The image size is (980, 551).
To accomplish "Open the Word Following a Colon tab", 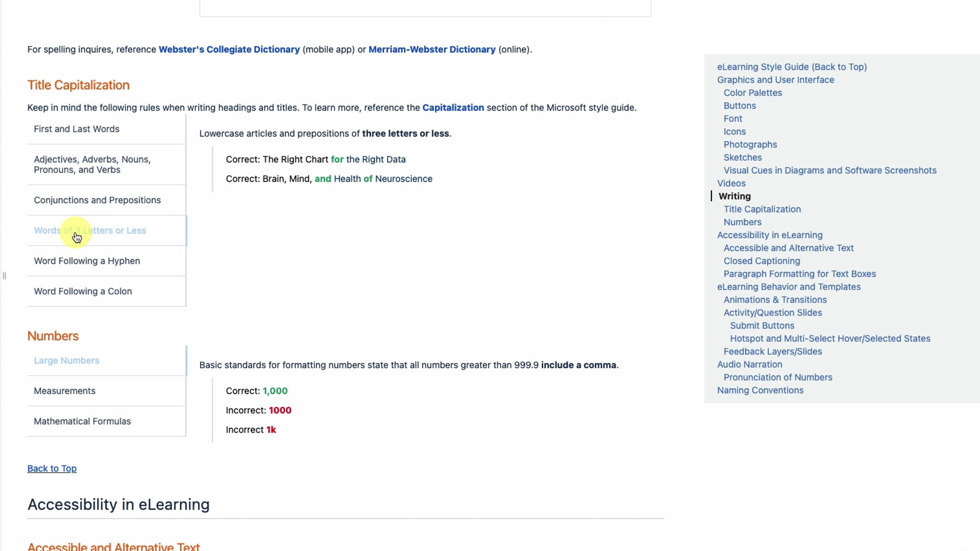I will tap(82, 291).
